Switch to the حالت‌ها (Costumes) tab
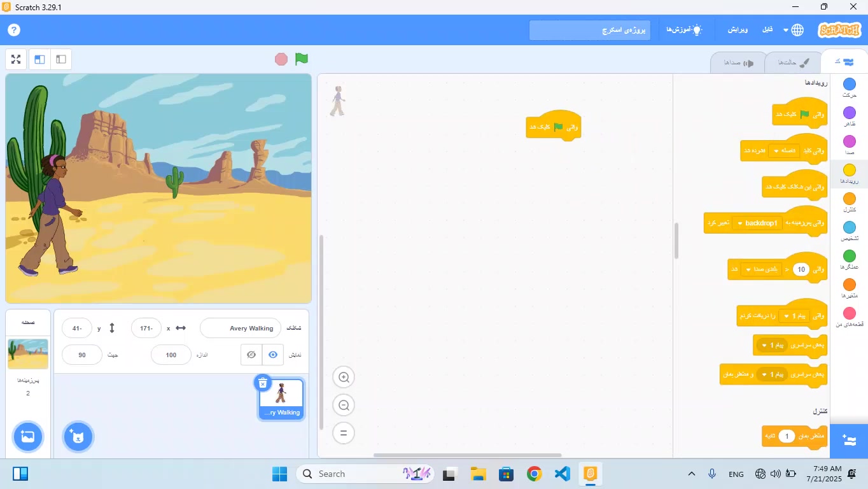 click(x=793, y=62)
